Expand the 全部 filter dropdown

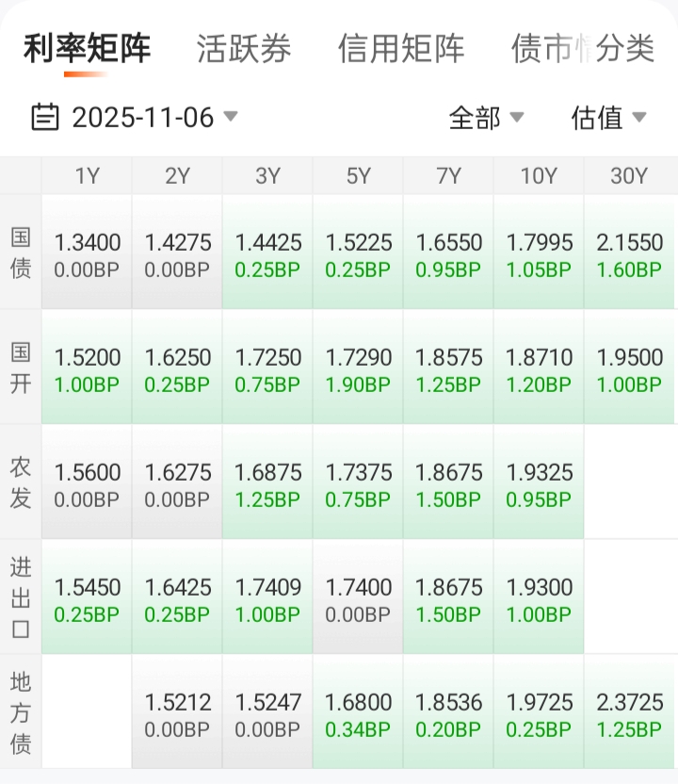486,118
